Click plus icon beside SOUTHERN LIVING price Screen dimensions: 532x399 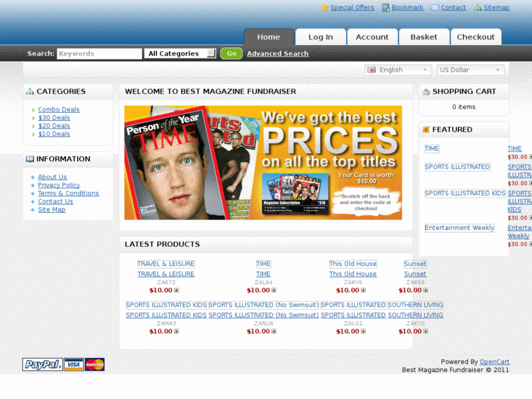point(425,332)
